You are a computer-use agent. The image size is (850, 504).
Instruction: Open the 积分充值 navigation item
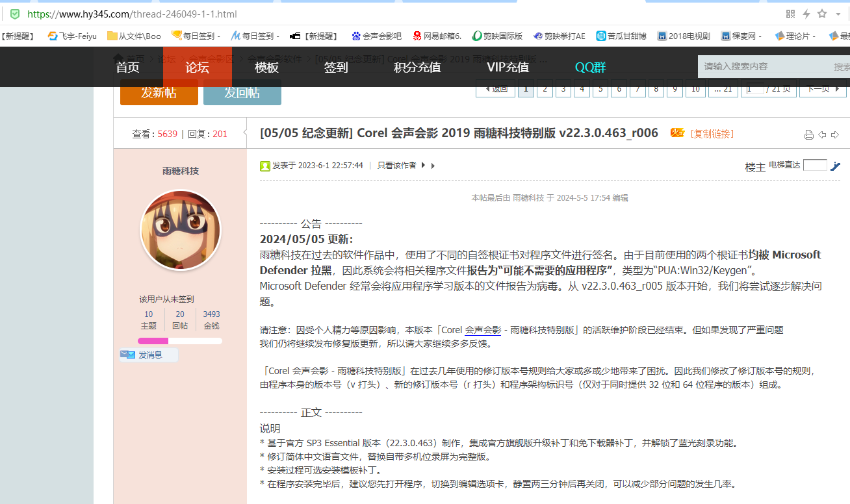417,67
